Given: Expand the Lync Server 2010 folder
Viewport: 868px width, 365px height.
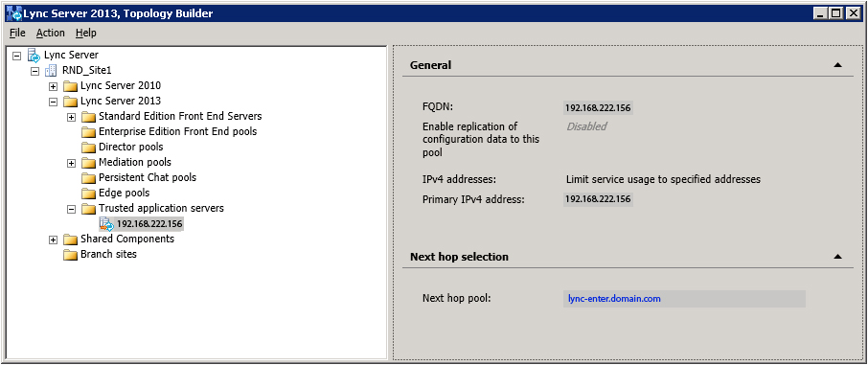Looking at the screenshot, I should pyautogui.click(x=53, y=86).
